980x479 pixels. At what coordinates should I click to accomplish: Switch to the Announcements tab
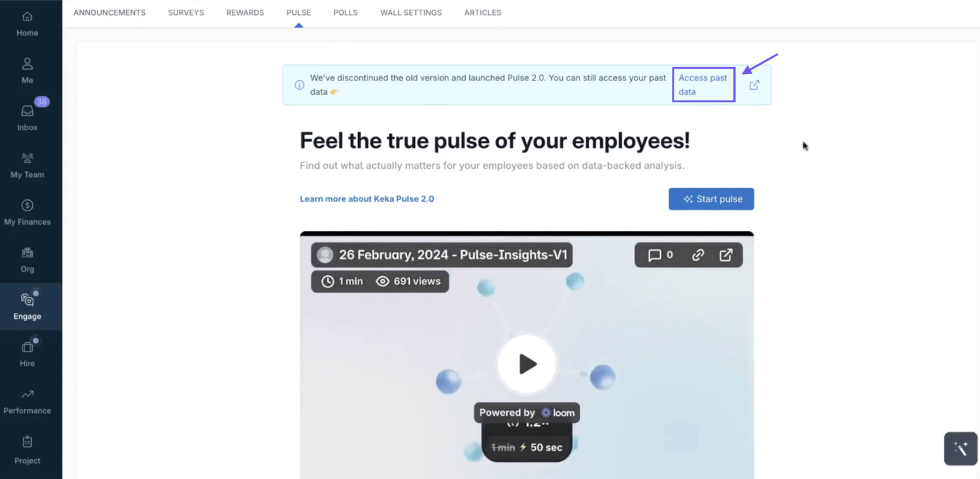coord(110,13)
